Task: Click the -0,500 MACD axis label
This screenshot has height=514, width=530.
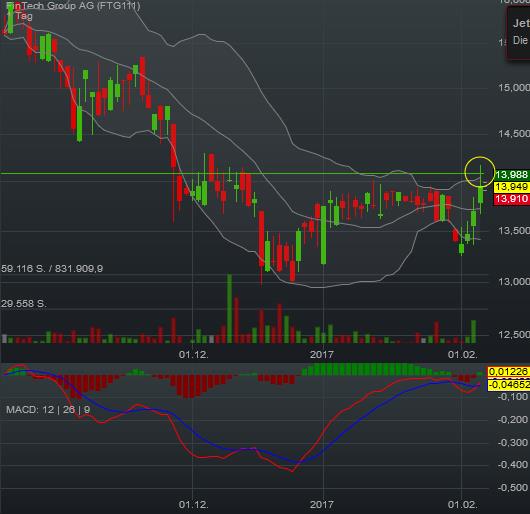Action: (x=513, y=488)
